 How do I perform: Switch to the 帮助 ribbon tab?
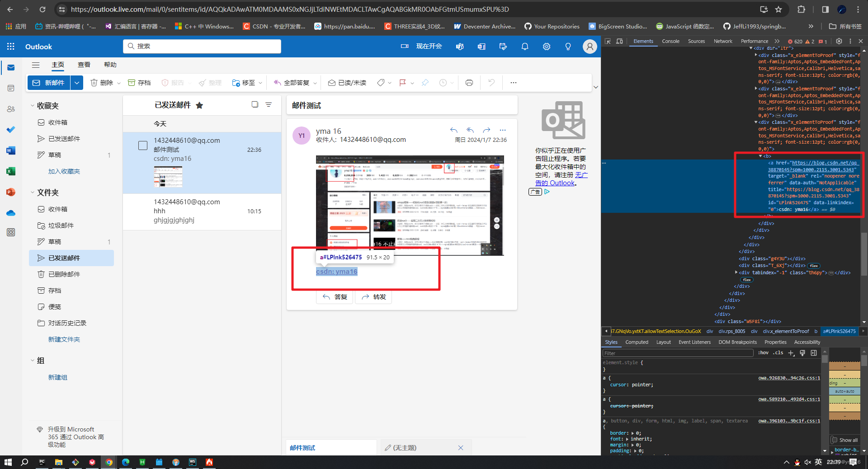(x=110, y=65)
